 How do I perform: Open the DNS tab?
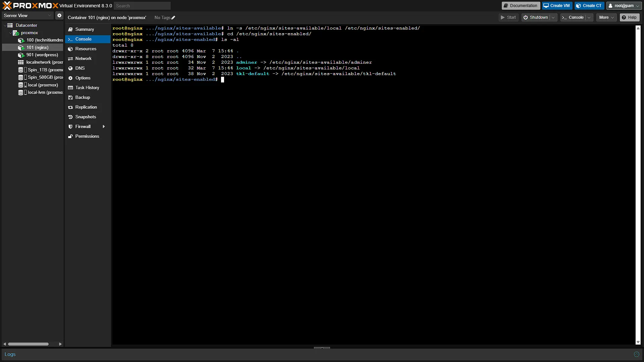(x=88, y=68)
